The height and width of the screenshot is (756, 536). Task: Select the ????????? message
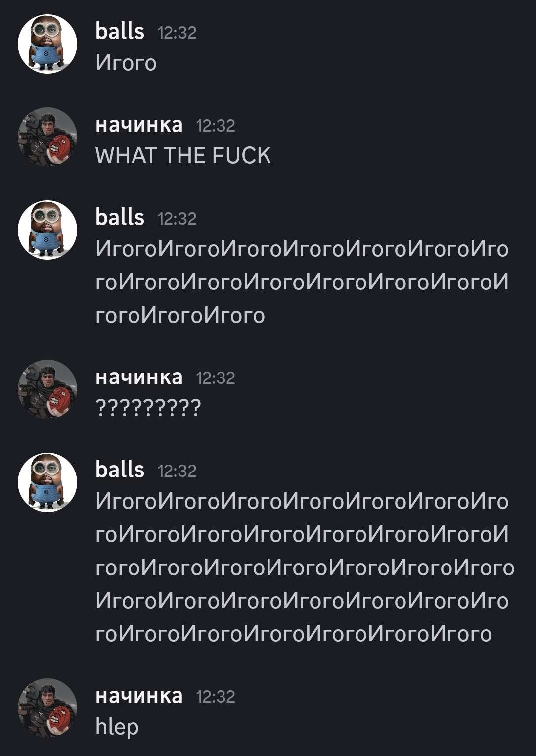click(148, 408)
